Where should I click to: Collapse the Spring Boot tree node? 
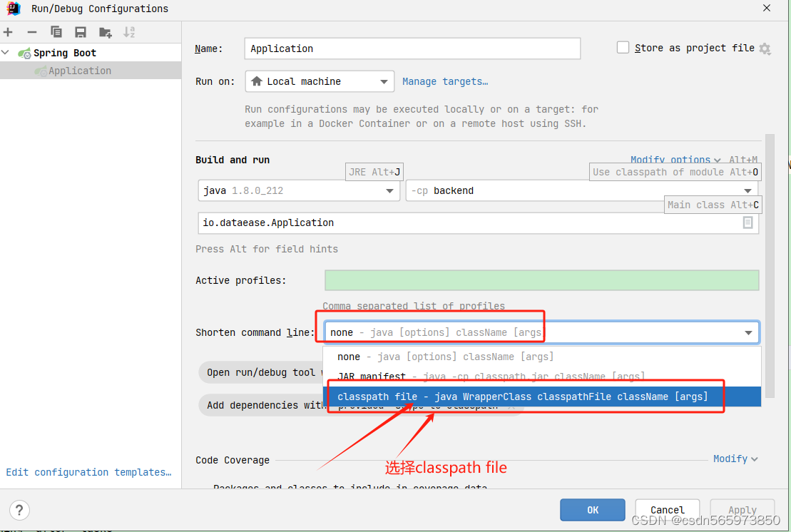tap(6, 53)
